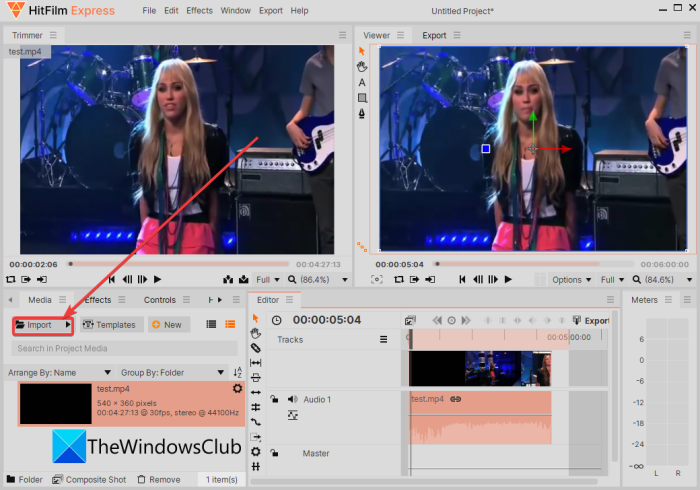Toggle timeline snapping icon in Editor
This screenshot has height=490, width=700.
pyautogui.click(x=255, y=407)
